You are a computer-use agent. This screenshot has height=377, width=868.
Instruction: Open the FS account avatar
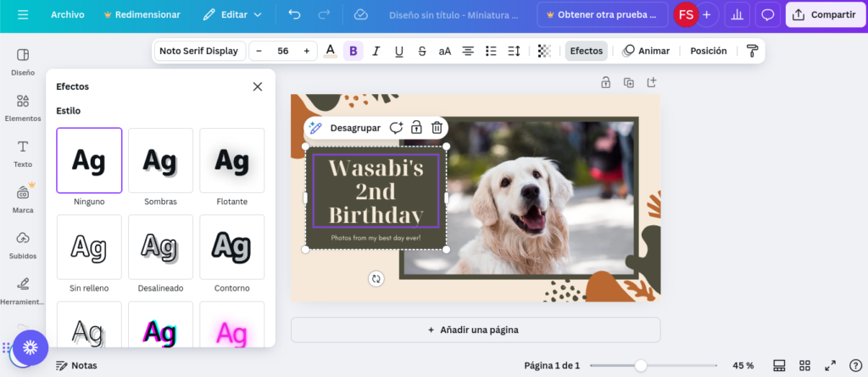click(x=686, y=15)
